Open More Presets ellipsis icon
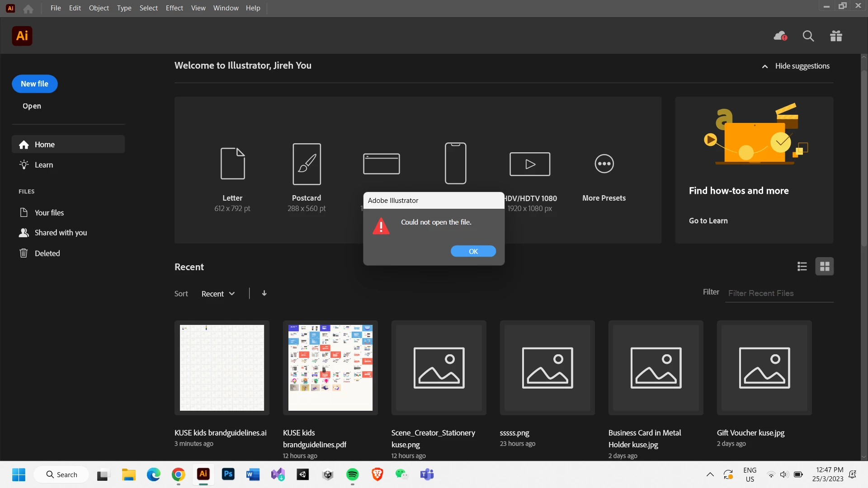 click(x=604, y=164)
